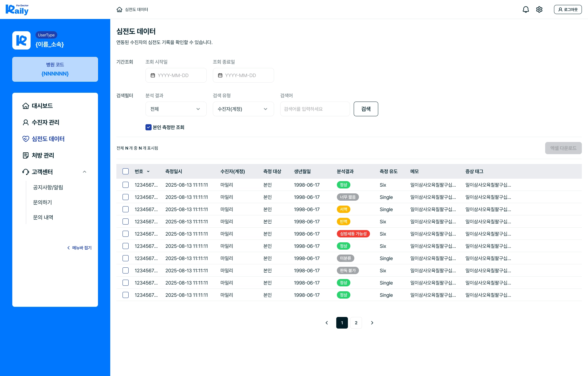Click the home icon in breadcrumb
Viewport: 588px width, 376px height.
pos(119,9)
